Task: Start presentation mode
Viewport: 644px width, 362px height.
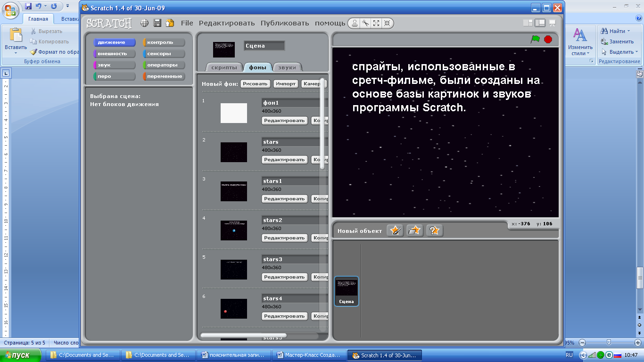Action: click(x=552, y=23)
